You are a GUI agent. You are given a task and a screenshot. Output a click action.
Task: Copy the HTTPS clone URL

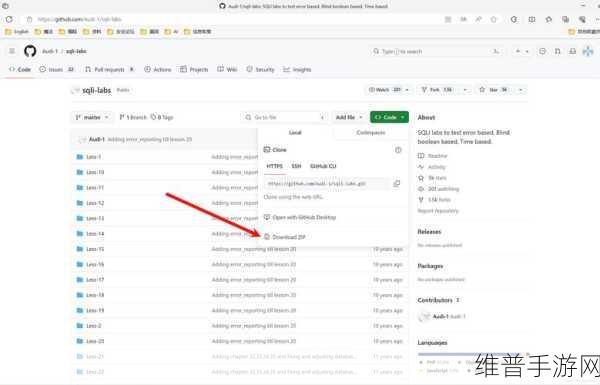pos(397,184)
